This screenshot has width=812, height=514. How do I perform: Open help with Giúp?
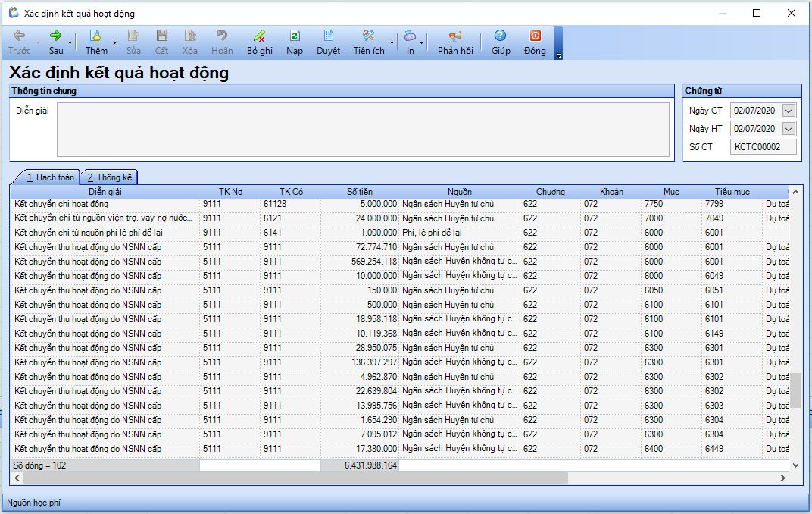tap(500, 42)
